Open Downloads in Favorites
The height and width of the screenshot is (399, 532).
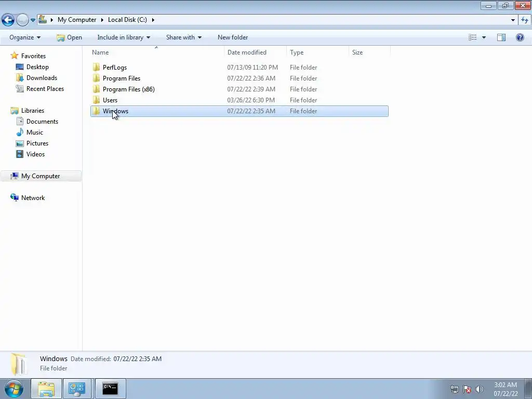(42, 78)
